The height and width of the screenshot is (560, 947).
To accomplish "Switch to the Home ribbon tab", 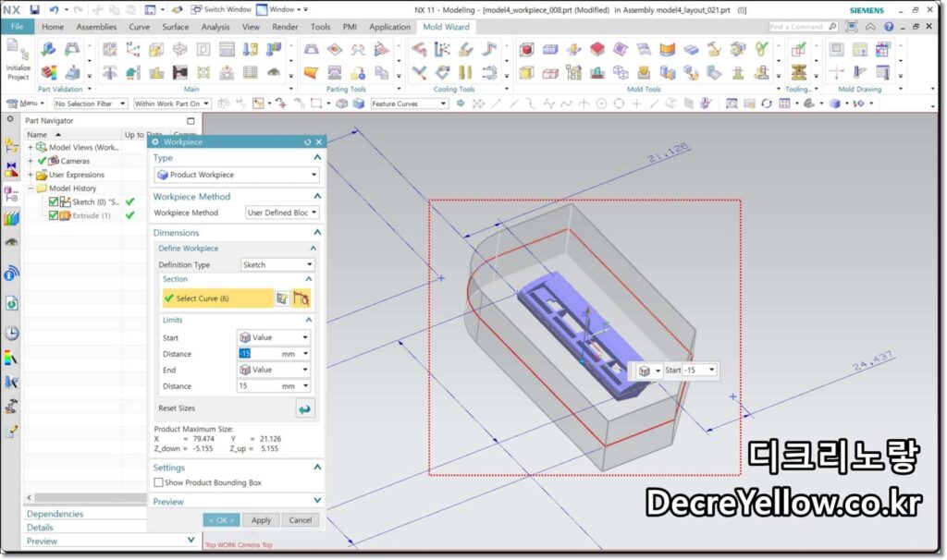I will click(53, 27).
